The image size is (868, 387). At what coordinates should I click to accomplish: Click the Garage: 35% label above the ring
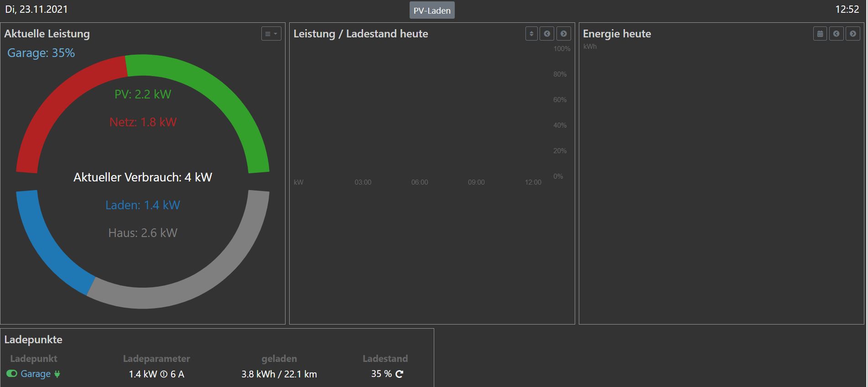[x=41, y=53]
